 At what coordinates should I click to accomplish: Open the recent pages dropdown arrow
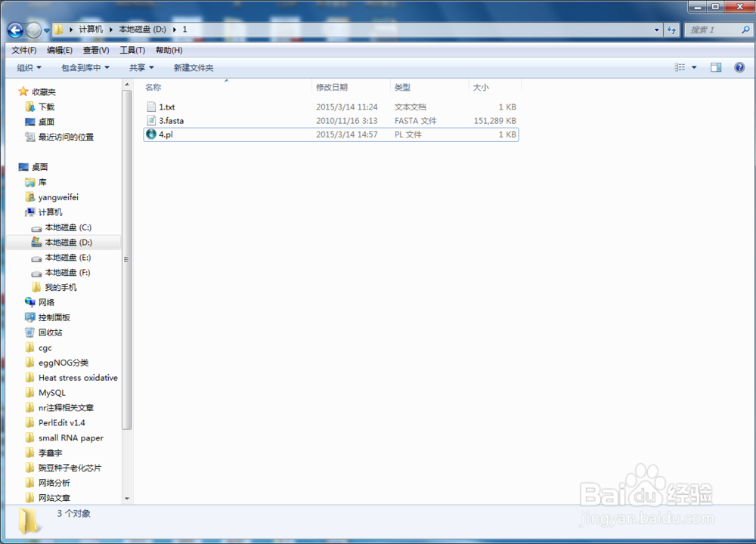46,30
